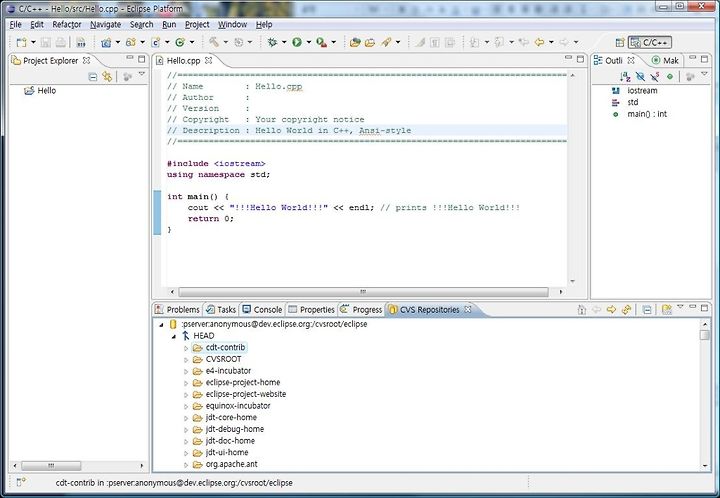The height and width of the screenshot is (498, 720).
Task: Click the New file toolbar icon
Action: point(21,42)
